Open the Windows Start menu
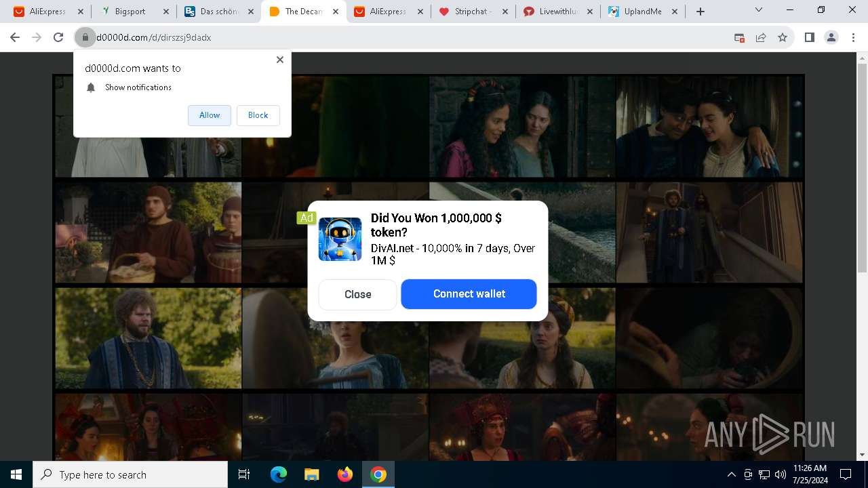Viewport: 868px width, 488px height. (16, 474)
